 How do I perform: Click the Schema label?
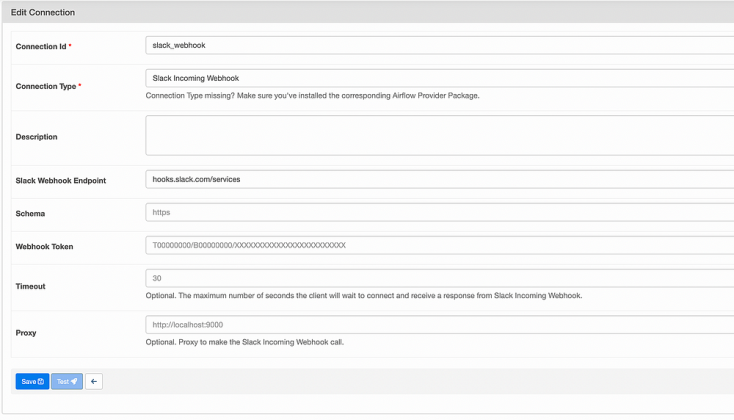click(31, 213)
